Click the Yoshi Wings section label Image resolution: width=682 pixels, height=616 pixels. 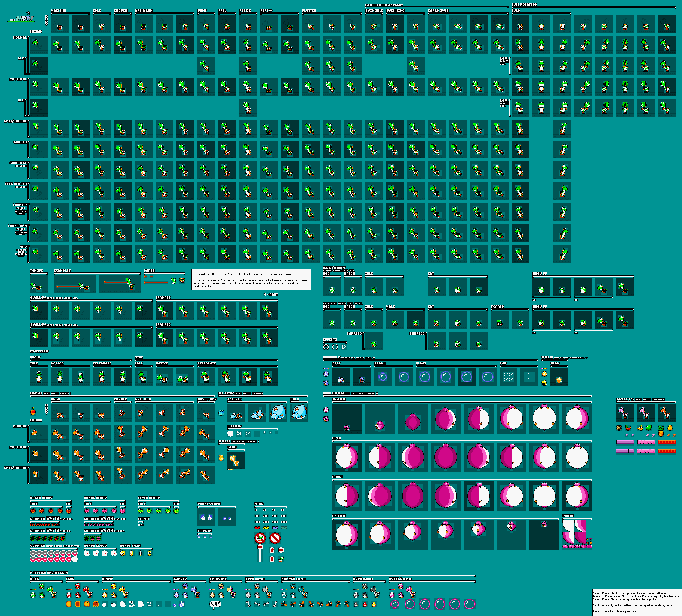click(x=209, y=504)
